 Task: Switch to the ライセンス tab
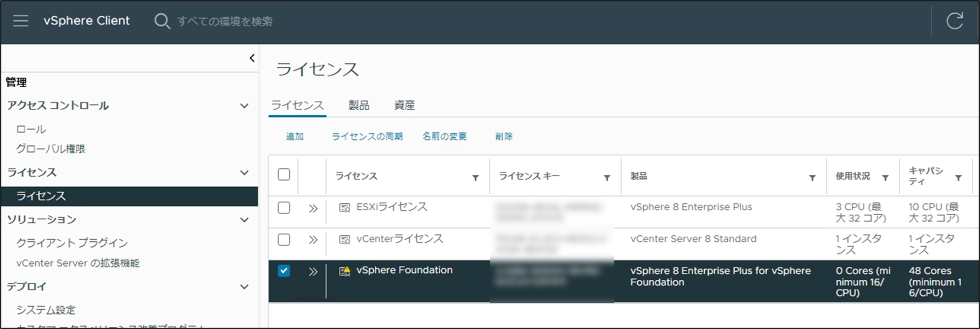297,105
